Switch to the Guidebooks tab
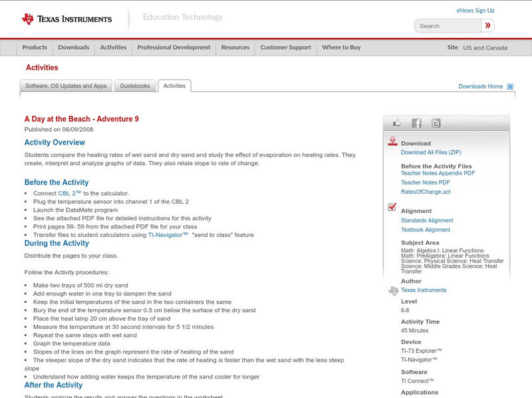This screenshot has width=532, height=398. click(x=135, y=86)
